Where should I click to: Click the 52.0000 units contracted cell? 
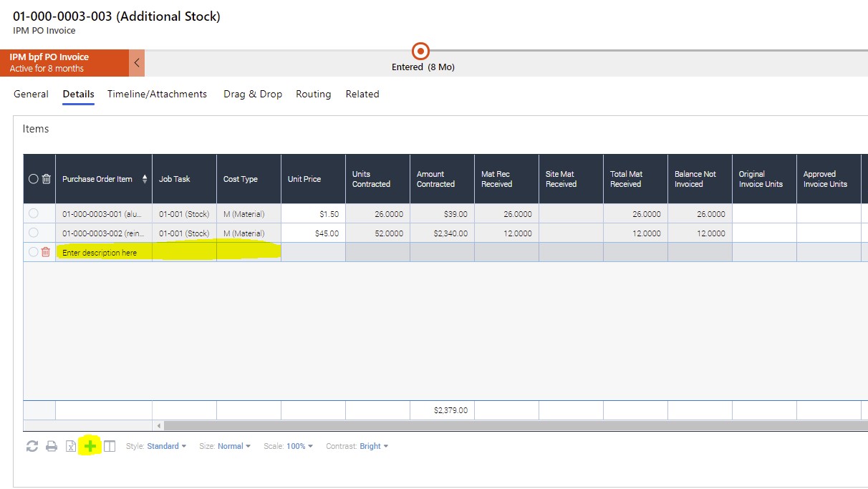tap(377, 233)
